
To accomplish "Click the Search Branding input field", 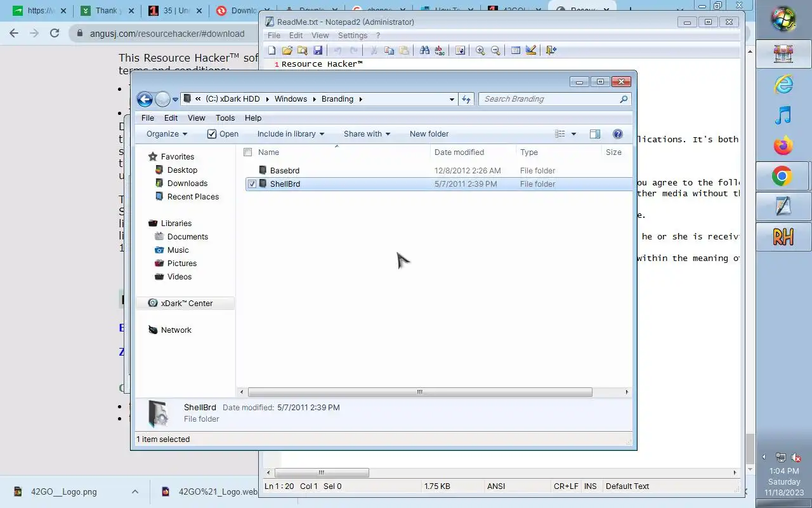I will pyautogui.click(x=551, y=99).
